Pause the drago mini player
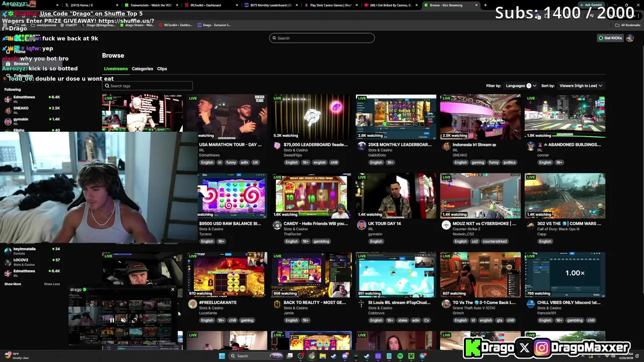The width and height of the screenshot is (644, 362). click(112, 320)
